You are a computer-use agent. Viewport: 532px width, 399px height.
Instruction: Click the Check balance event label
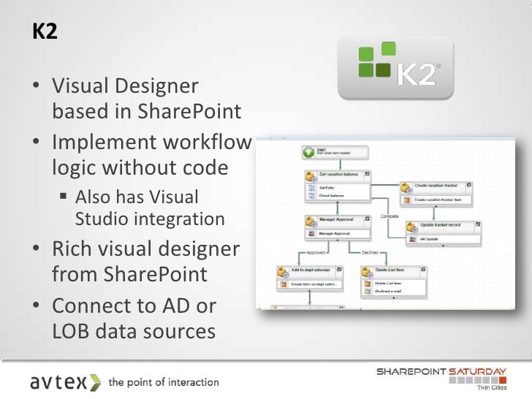pyautogui.click(x=331, y=196)
